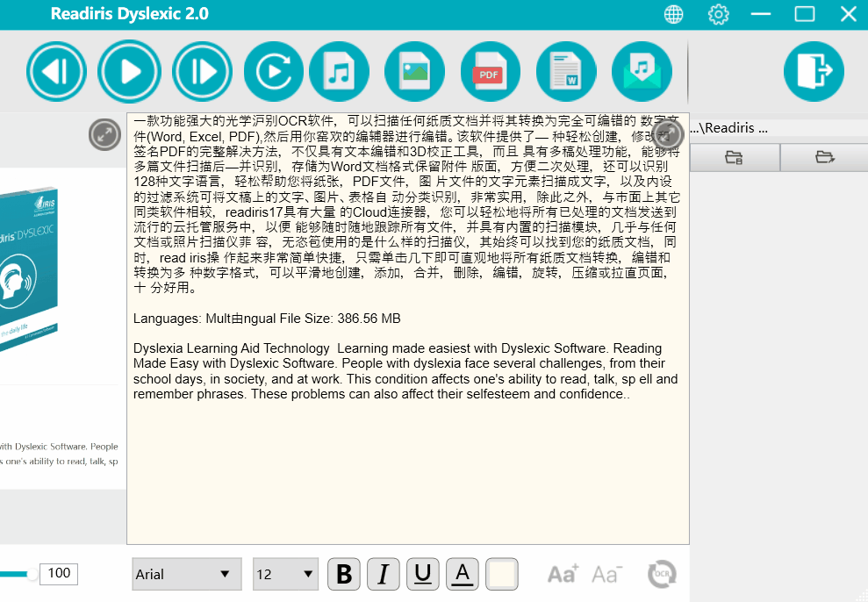Click the product box image preview
This screenshot has width=868, height=602.
coord(29,269)
